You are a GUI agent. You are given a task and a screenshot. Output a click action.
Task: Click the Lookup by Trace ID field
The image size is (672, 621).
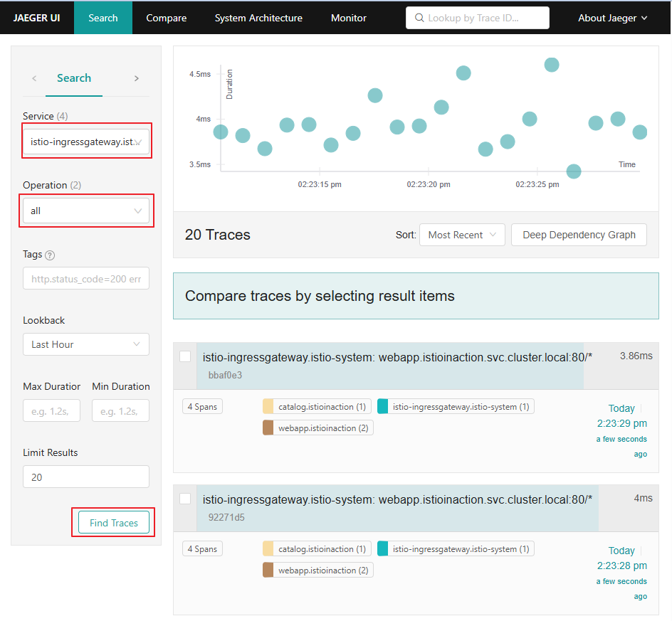tap(478, 18)
